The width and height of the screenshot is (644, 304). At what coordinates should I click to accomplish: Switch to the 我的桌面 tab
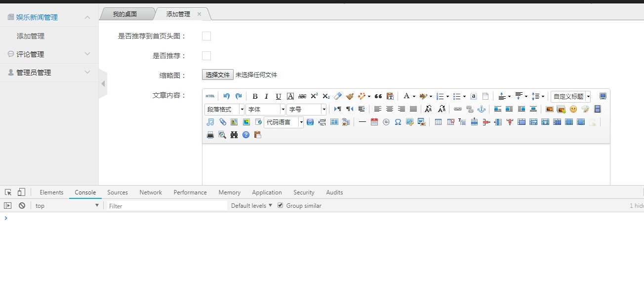pos(125,14)
